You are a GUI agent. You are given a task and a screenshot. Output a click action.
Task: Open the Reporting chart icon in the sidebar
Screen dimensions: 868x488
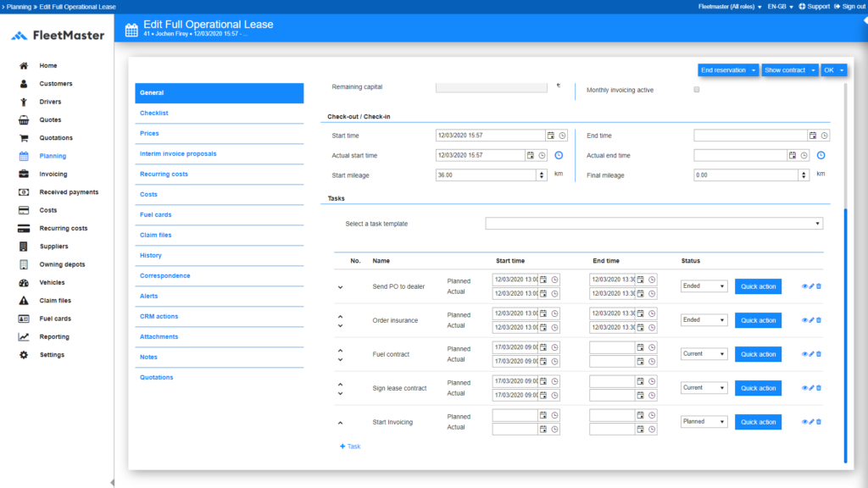[x=24, y=336]
